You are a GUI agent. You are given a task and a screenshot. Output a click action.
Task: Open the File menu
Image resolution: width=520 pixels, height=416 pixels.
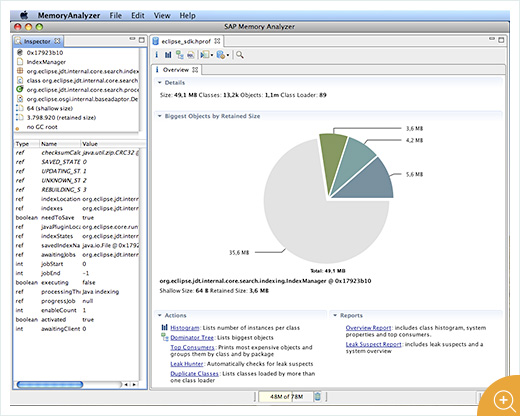[x=116, y=15]
